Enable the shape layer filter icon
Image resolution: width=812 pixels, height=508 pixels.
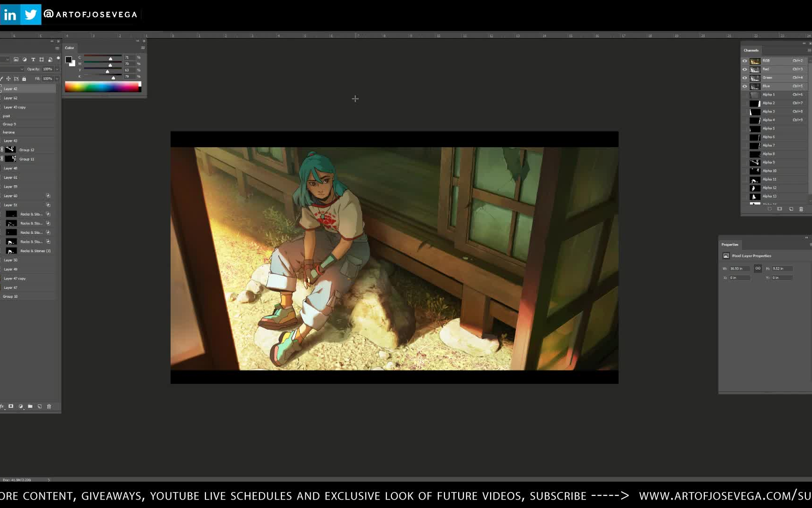tap(41, 59)
